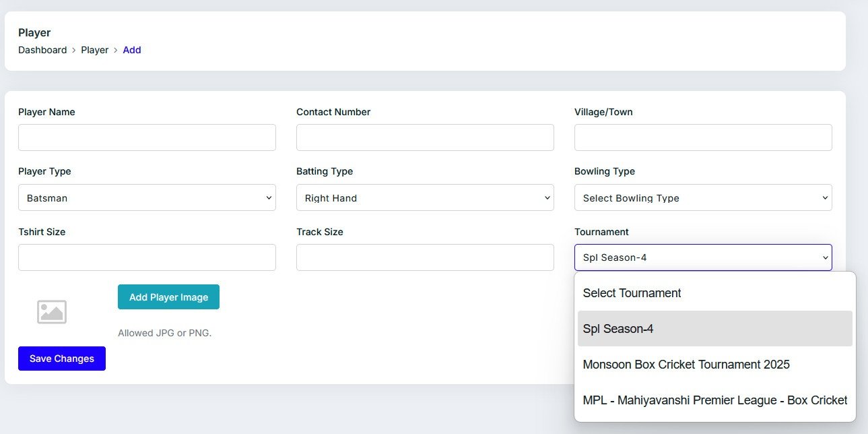Click the Add breadcrumb item
Screen dimensions: 868x434
pos(132,50)
